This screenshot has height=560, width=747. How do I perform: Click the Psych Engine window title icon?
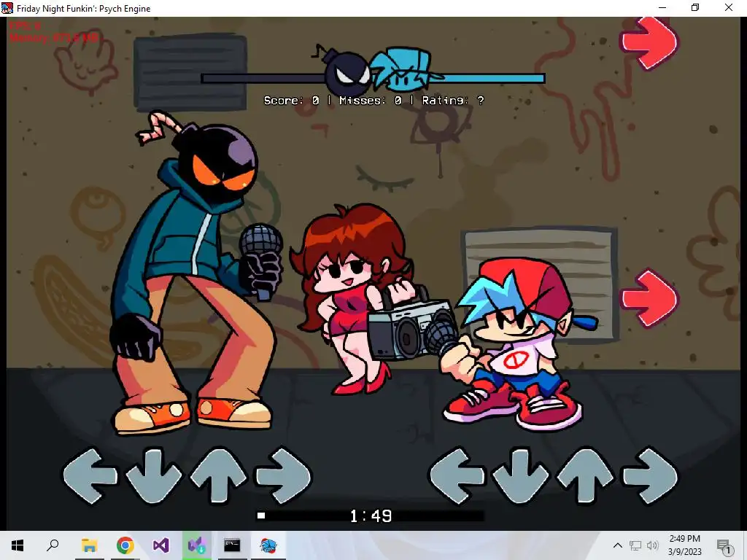click(7, 8)
